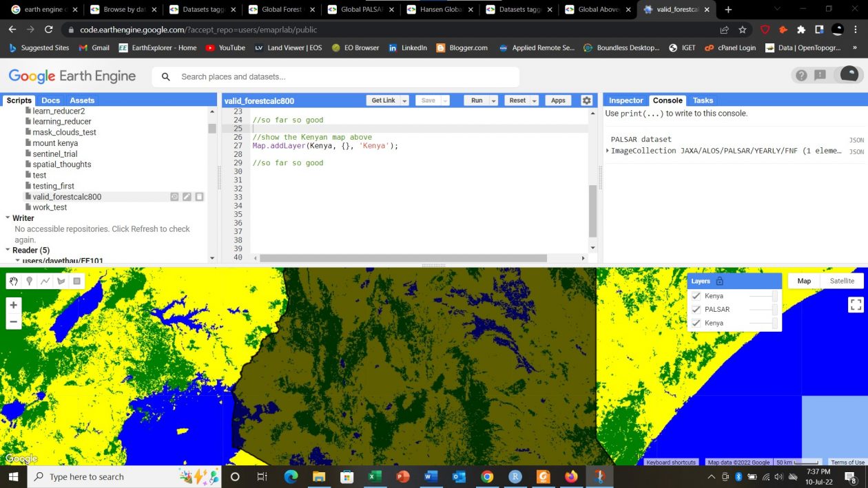Click the Get Link button
The height and width of the screenshot is (488, 868).
tap(383, 100)
